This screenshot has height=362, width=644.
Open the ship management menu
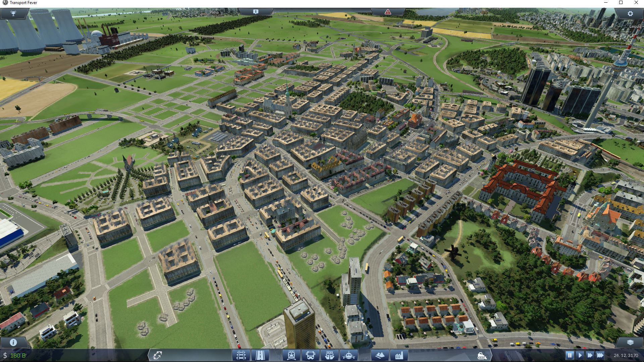[330, 355]
